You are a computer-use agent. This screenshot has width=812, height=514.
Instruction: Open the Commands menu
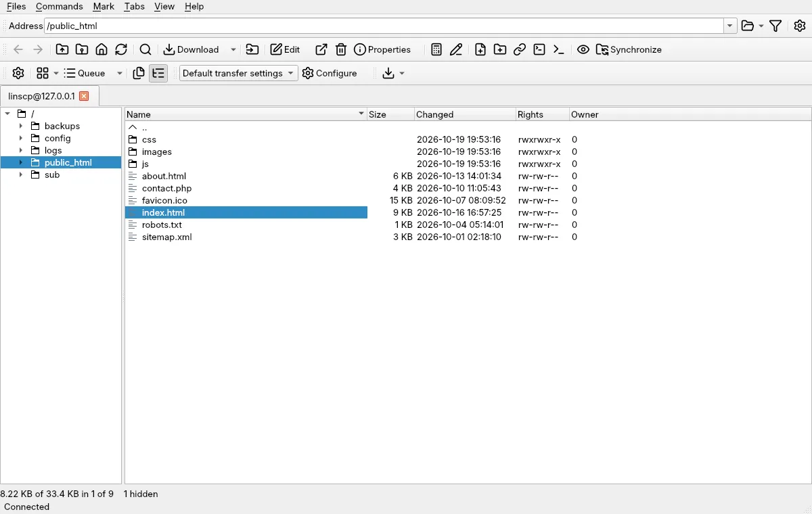[60, 6]
